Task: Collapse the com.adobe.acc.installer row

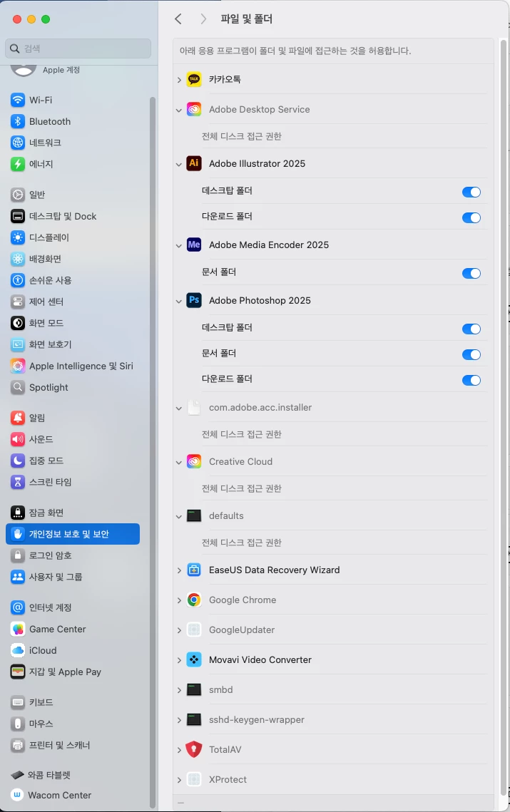Action: tap(179, 408)
